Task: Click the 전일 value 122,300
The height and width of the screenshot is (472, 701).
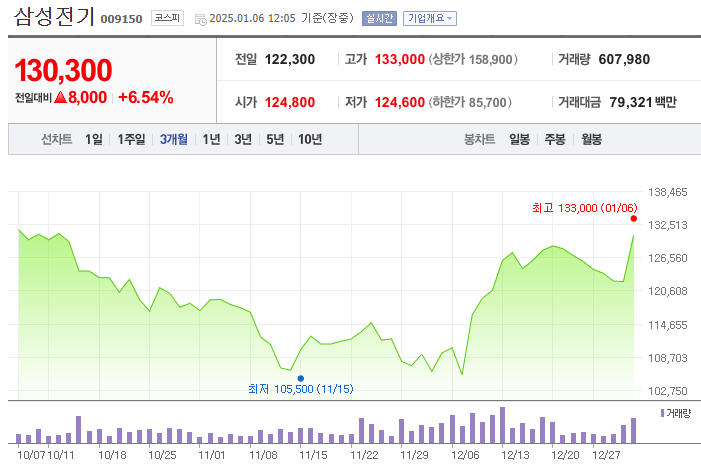Action: (290, 59)
